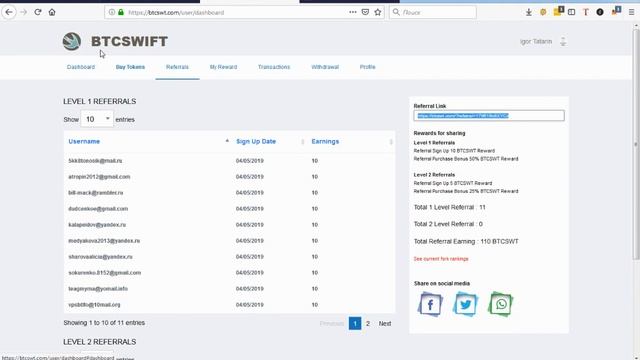Click the Referral Link input field
The image size is (640, 360).
tap(489, 116)
